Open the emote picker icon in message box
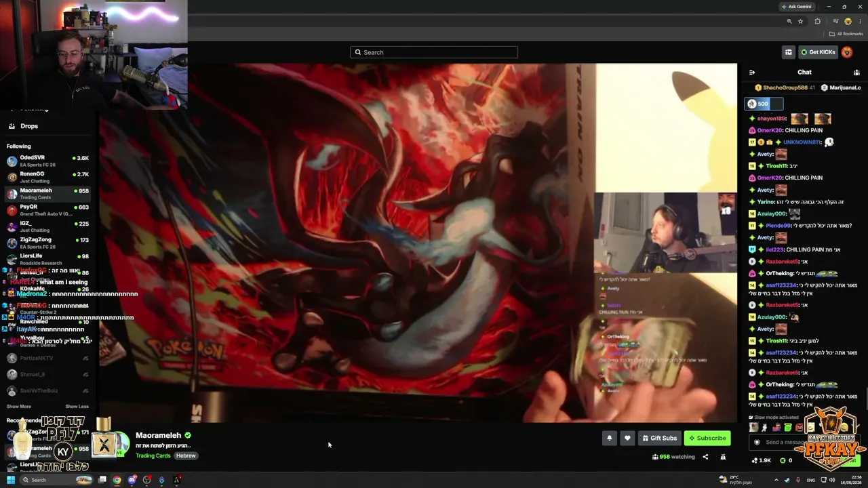 (757, 442)
